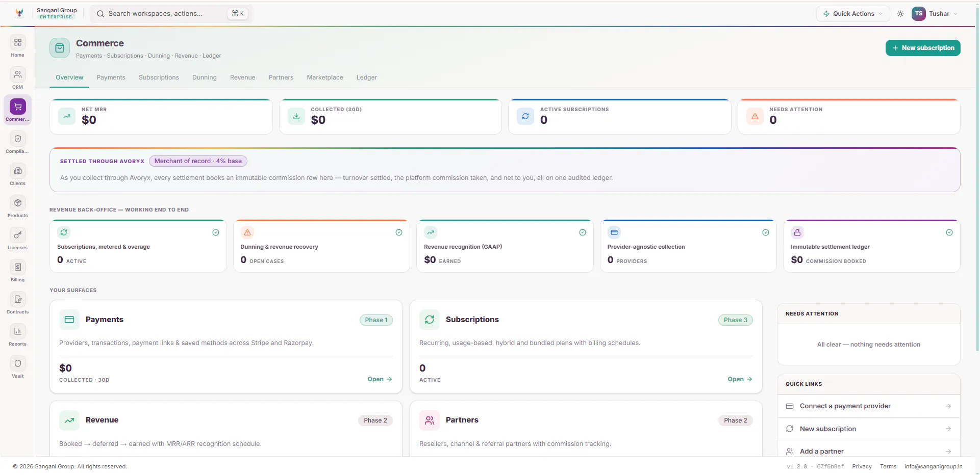Click the Sangani Group logo
Screen dimensions: 980x475
tap(19, 13)
